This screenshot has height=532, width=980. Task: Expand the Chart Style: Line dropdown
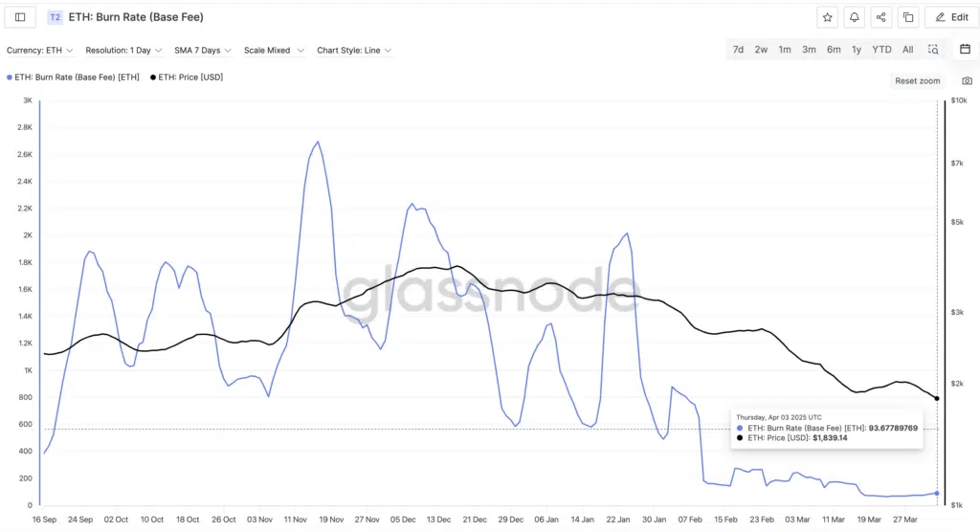354,50
